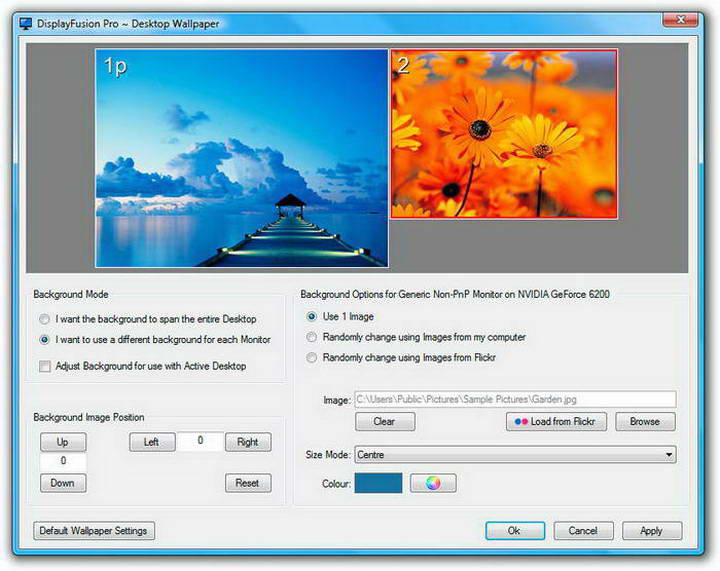Apply the wallpaper settings
Image resolution: width=720 pixels, height=571 pixels.
click(x=652, y=531)
